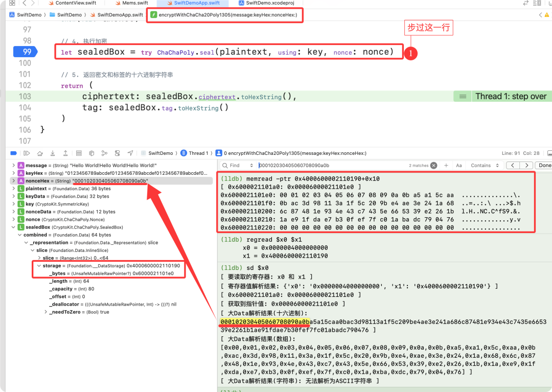The image size is (552, 392).
Task: Select the _deallocator row
Action: point(112,305)
